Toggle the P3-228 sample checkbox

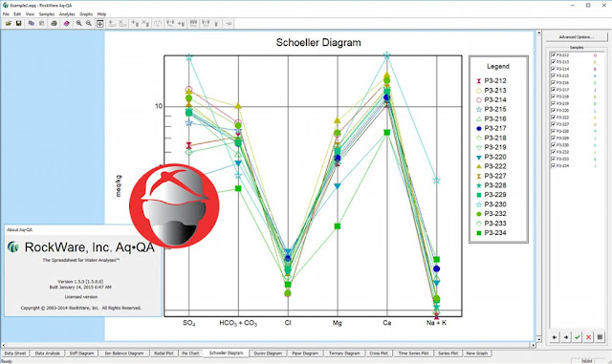click(x=553, y=131)
